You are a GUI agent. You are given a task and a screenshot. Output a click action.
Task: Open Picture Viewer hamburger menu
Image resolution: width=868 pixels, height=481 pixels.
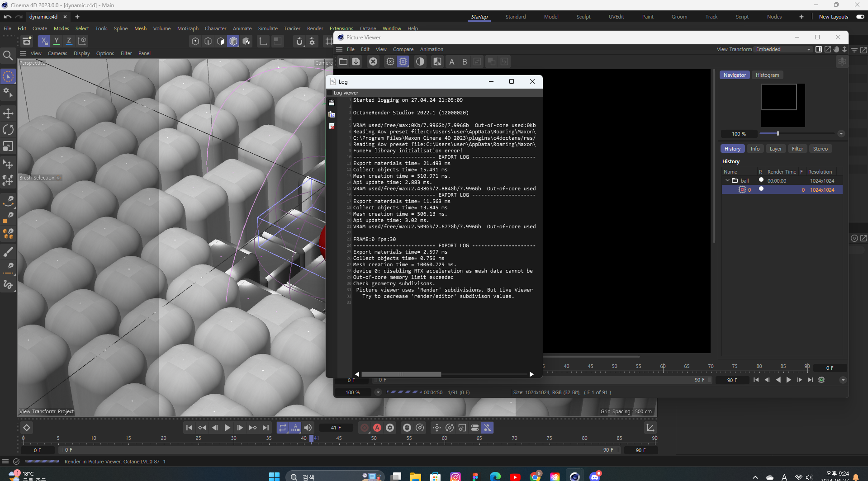click(x=340, y=49)
